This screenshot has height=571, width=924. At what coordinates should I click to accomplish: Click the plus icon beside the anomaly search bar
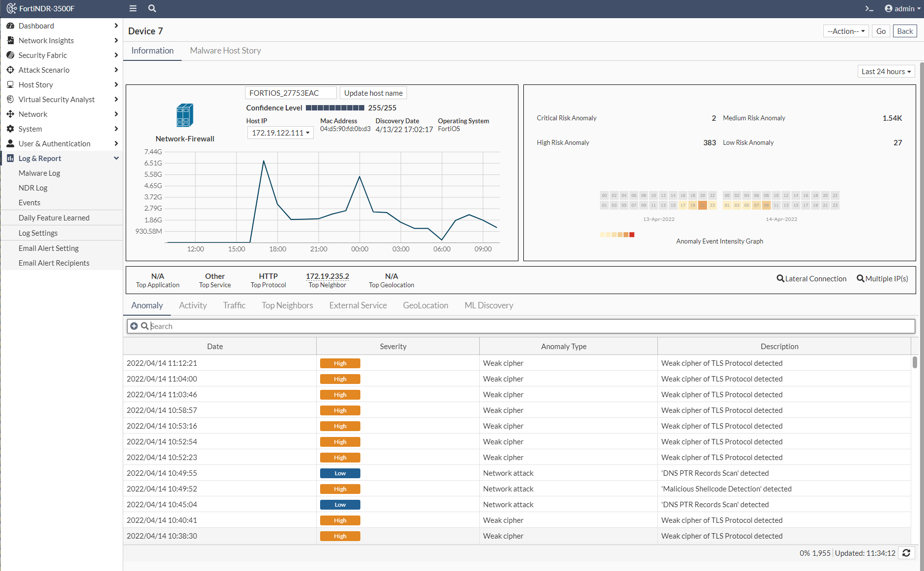tap(134, 326)
